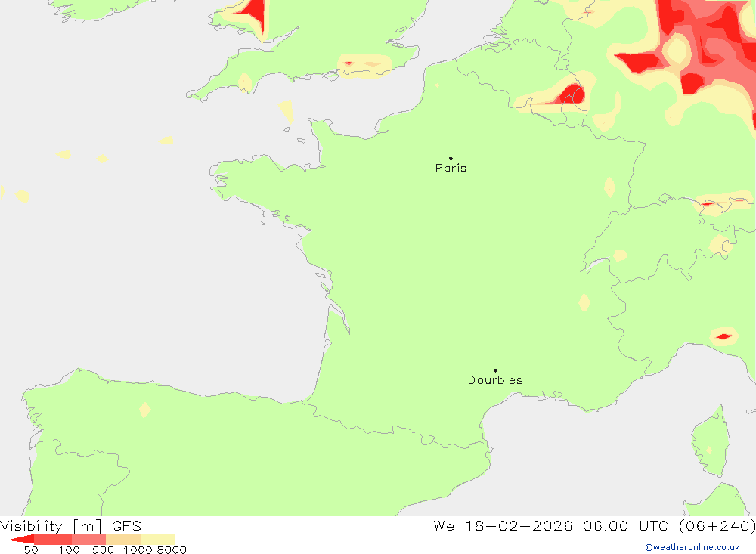
Task: Click the Paris location dot marker
Action: (x=451, y=158)
